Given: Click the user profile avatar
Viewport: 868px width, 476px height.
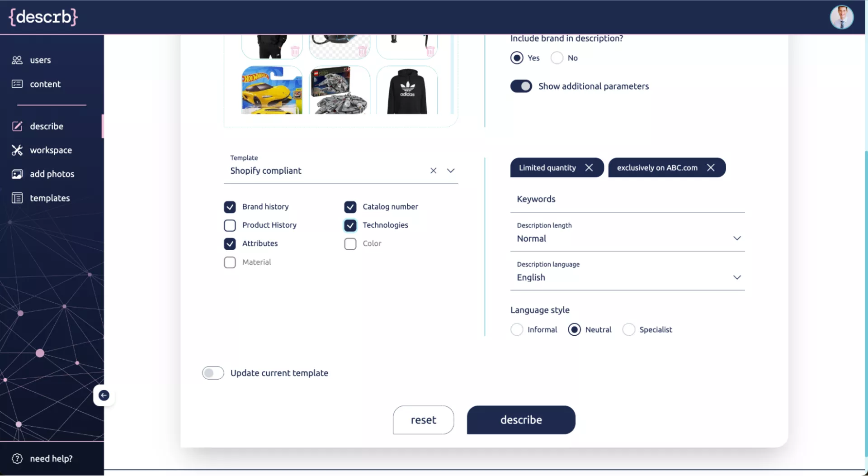Looking at the screenshot, I should 841,17.
